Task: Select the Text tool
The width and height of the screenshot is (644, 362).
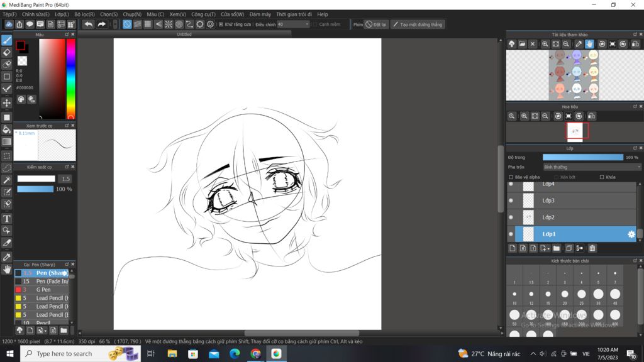Action: 7,219
